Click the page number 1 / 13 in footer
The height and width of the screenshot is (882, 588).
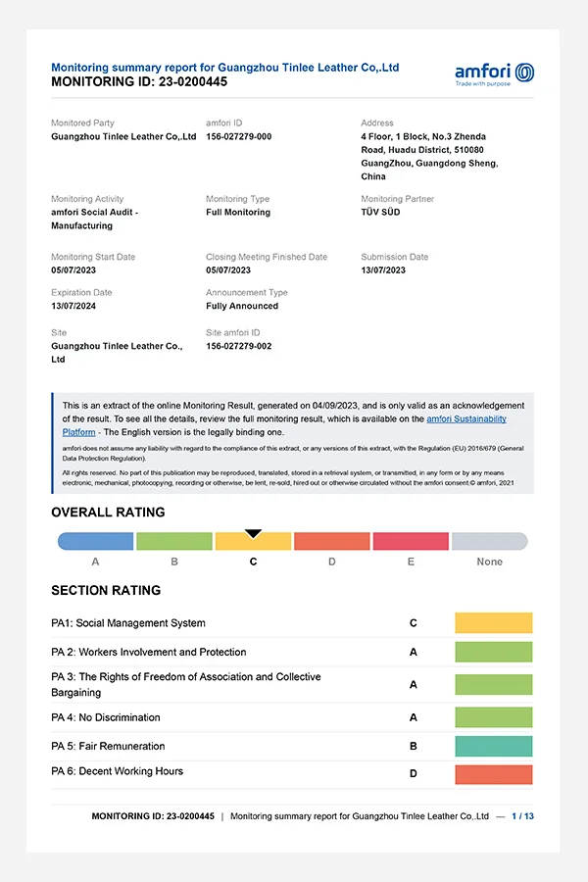522,815
